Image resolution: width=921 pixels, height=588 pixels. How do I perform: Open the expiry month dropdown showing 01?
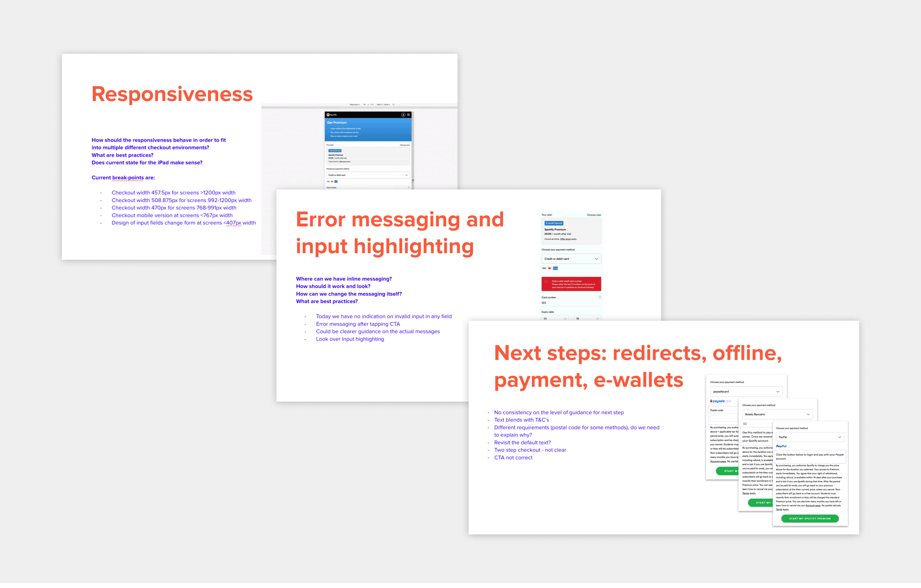(555, 318)
